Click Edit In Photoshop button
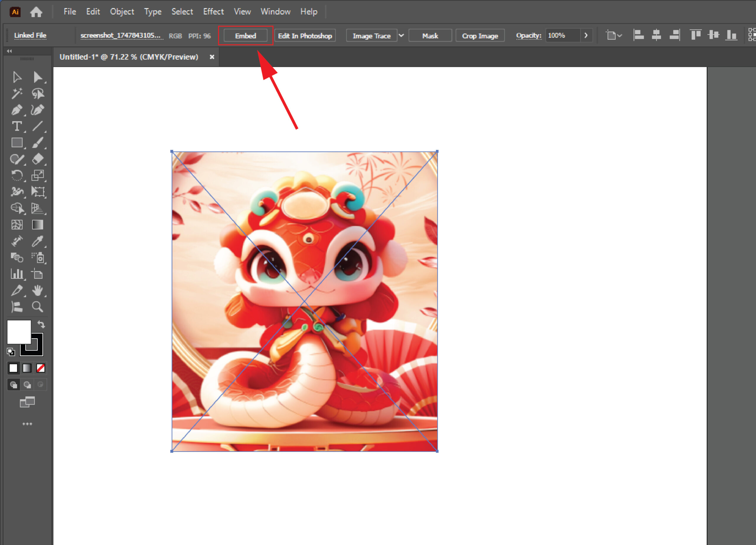Screen dimensions: 756x545 (x=305, y=36)
